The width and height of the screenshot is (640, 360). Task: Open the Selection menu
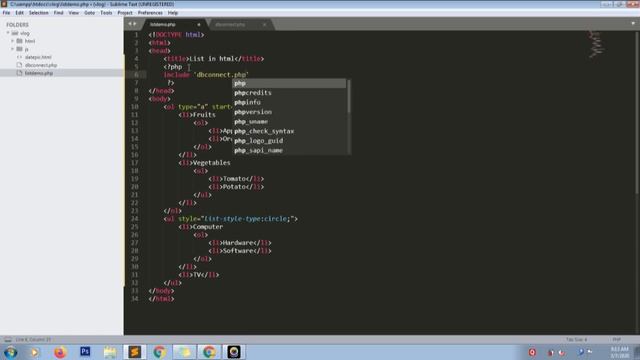pyautogui.click(x=38, y=13)
